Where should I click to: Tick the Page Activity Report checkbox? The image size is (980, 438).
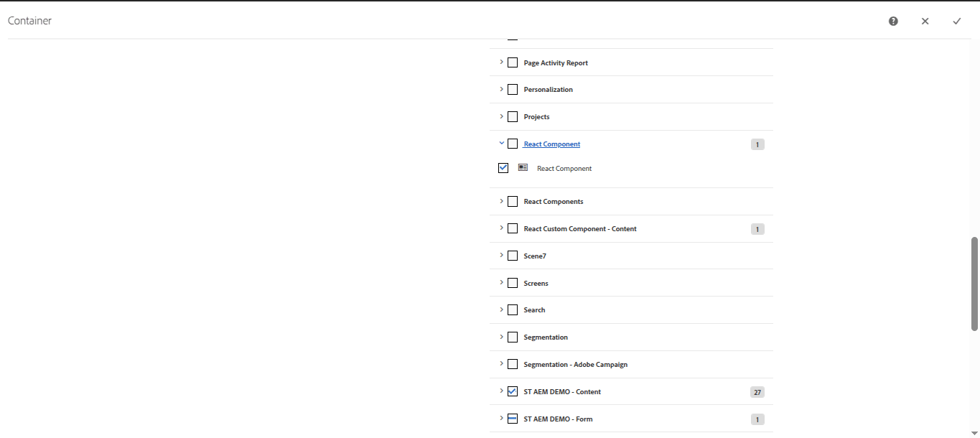click(513, 62)
